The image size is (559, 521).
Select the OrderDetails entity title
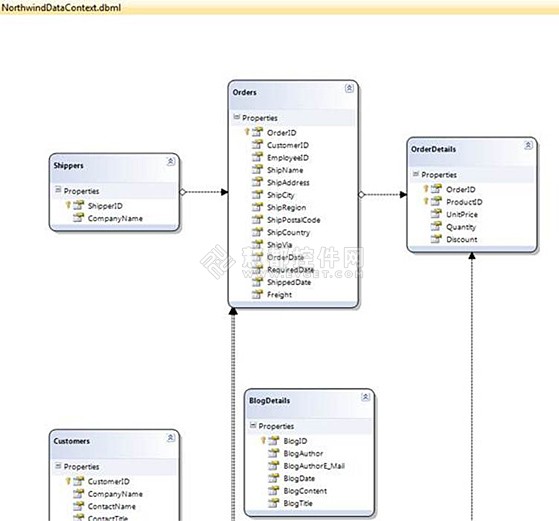(x=434, y=149)
